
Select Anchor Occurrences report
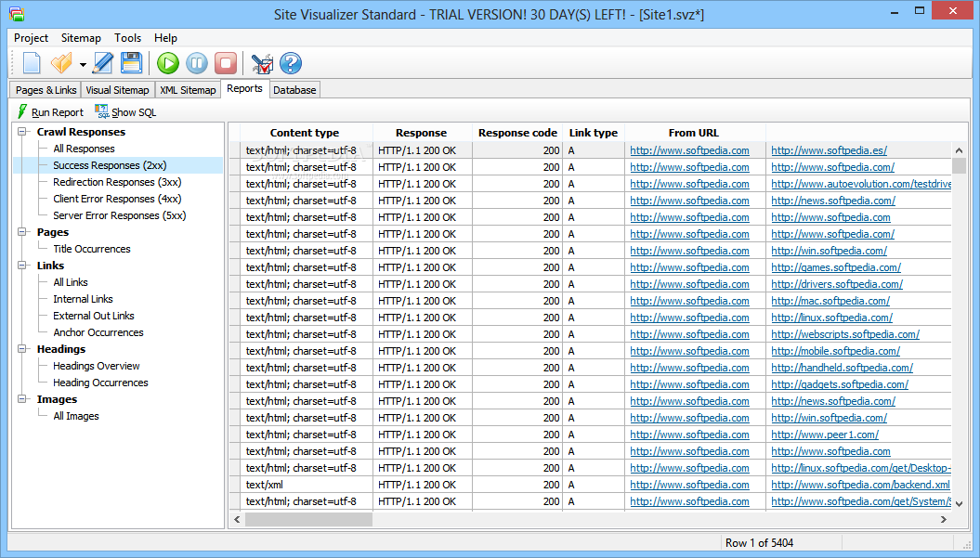pos(98,332)
